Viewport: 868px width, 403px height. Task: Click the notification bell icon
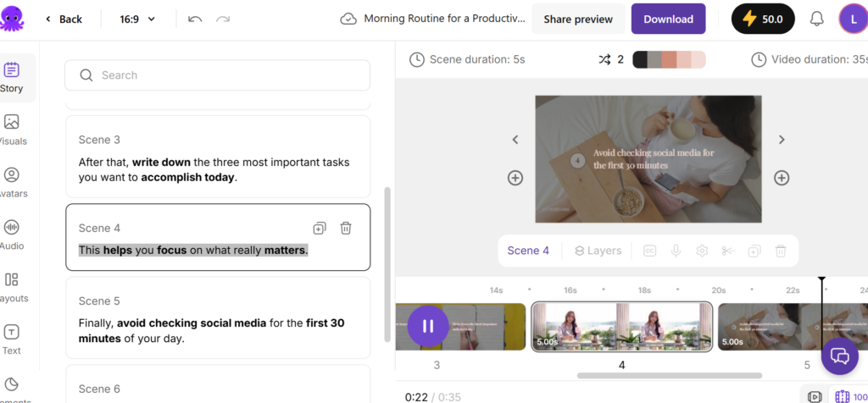click(x=816, y=19)
